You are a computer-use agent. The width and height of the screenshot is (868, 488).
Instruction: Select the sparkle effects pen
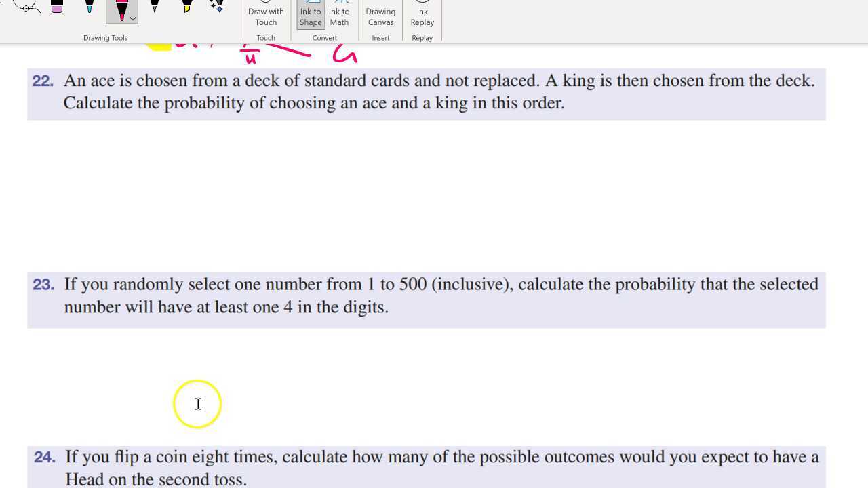[217, 7]
